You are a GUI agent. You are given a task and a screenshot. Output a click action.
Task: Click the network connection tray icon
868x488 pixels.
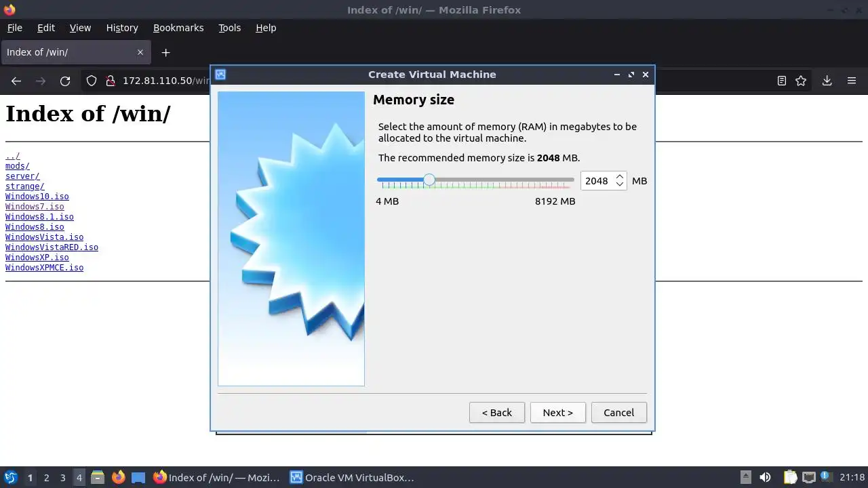[x=808, y=477]
